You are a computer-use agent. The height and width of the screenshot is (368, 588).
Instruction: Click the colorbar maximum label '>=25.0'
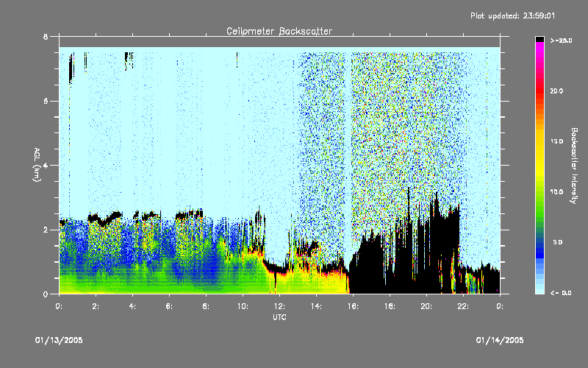pyautogui.click(x=562, y=40)
